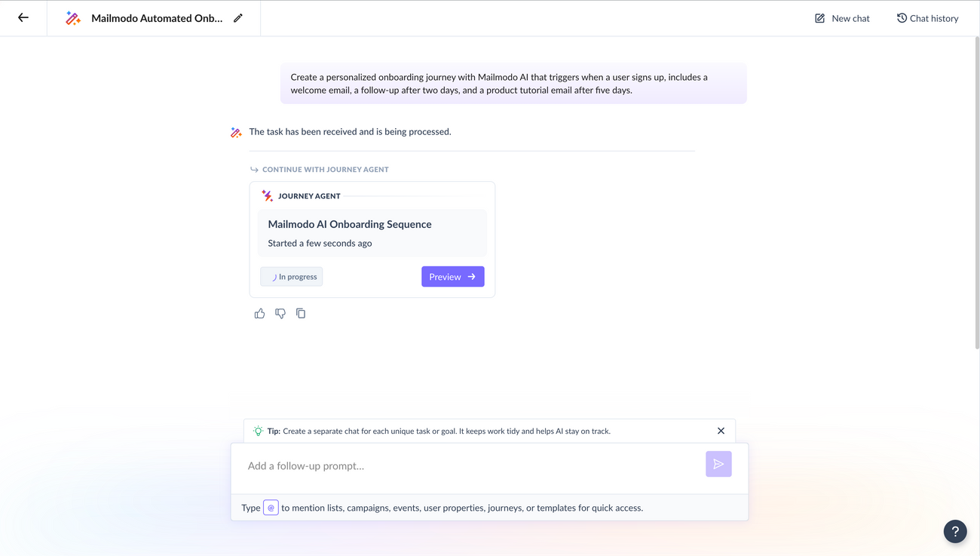The width and height of the screenshot is (980, 556).
Task: Open Chat history
Action: (927, 18)
